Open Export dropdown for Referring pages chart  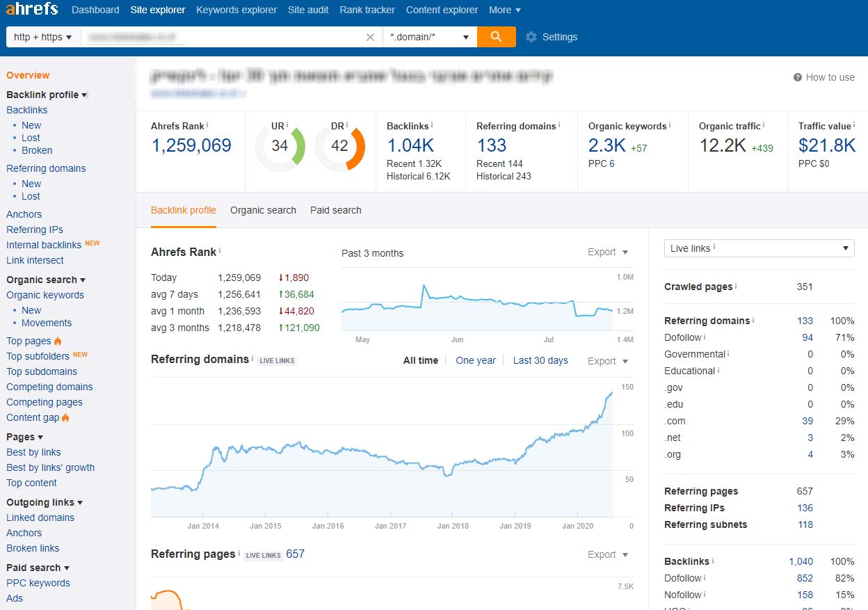[608, 554]
